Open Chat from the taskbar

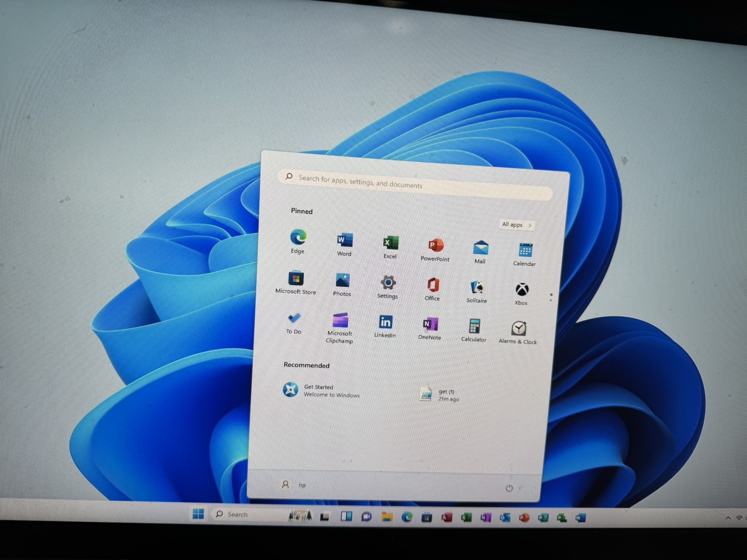[366, 517]
